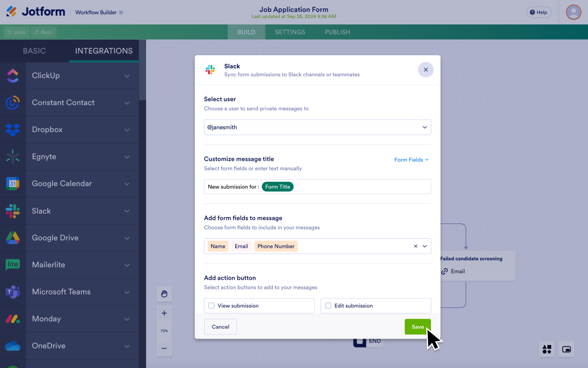Open the Select user dropdown
The height and width of the screenshot is (368, 588).
317,127
